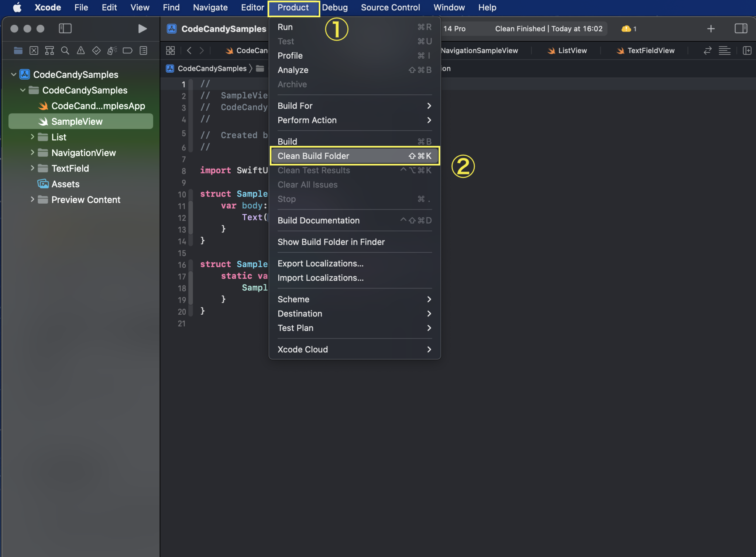
Task: Select Show Build Folder in Finder
Action: tap(331, 242)
